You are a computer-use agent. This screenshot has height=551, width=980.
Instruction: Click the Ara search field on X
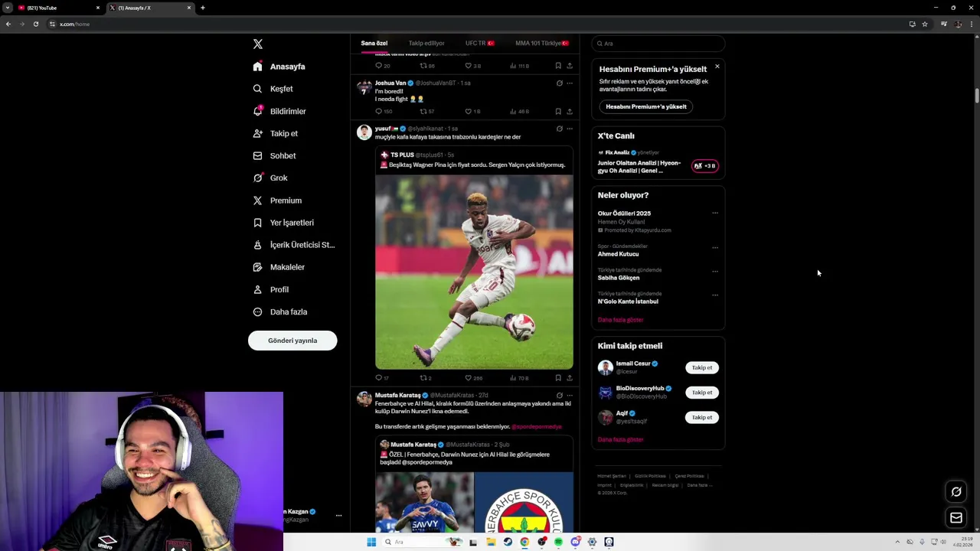click(658, 44)
